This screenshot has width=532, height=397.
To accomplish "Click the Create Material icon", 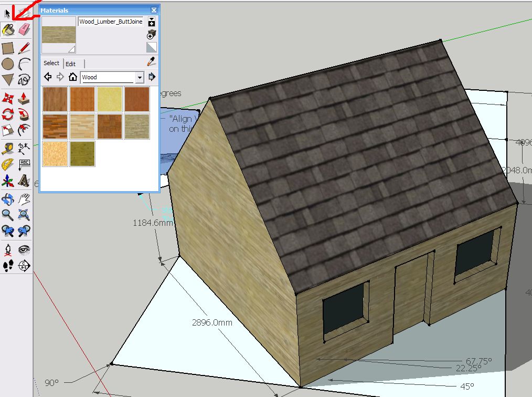I will (152, 34).
